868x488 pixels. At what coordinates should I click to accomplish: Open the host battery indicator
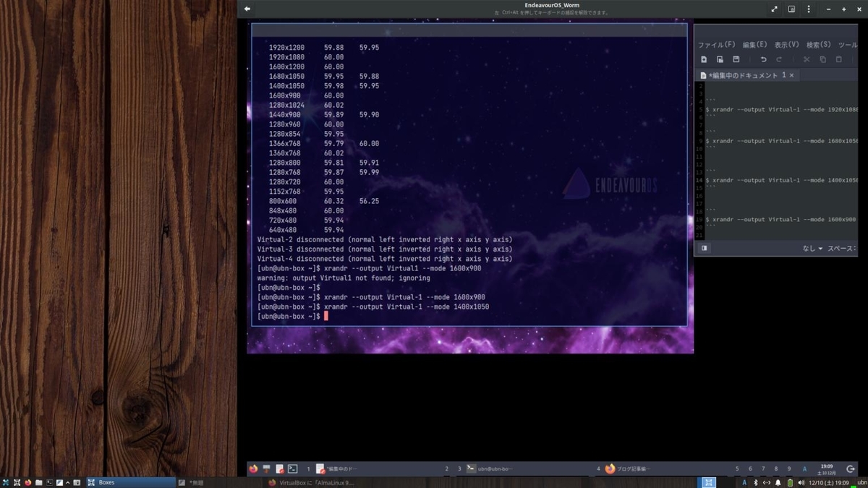[x=790, y=482]
